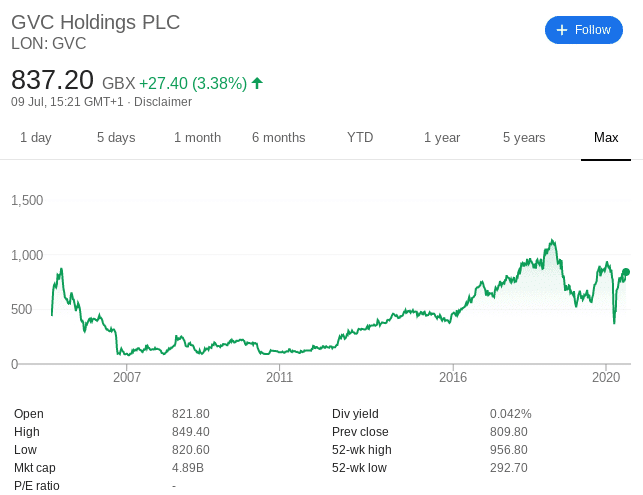Click the green current-price dot on chart
Image resolution: width=643 pixels, height=495 pixels.
pos(626,272)
